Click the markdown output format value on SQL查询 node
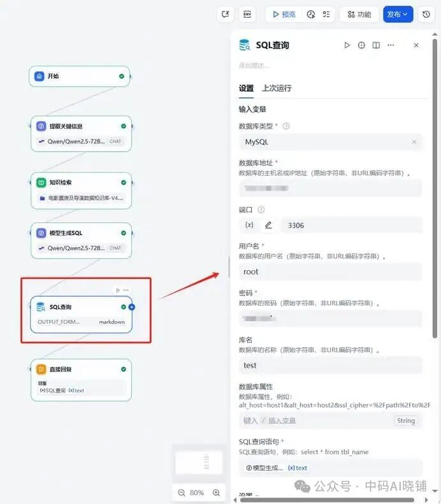The height and width of the screenshot is (504, 441). 112,322
